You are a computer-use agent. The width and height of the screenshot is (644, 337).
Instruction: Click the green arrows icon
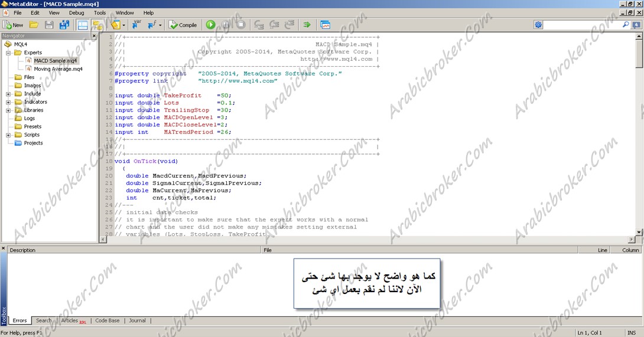point(307,25)
